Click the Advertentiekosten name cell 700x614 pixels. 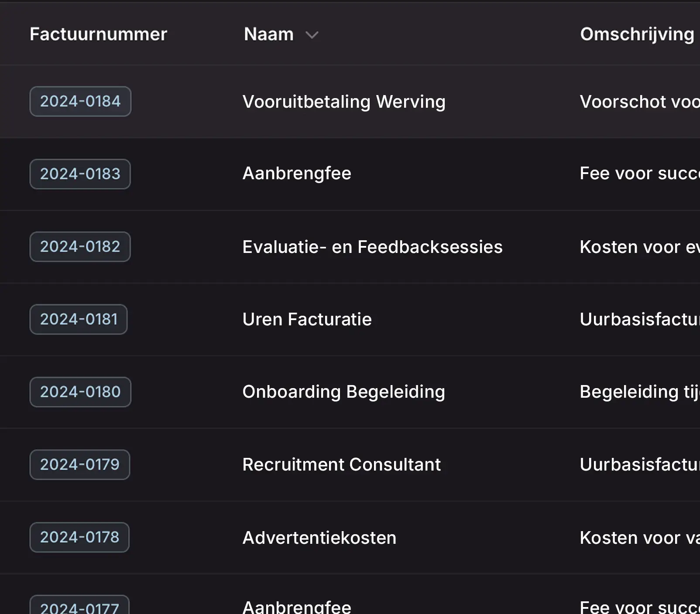[x=319, y=538]
